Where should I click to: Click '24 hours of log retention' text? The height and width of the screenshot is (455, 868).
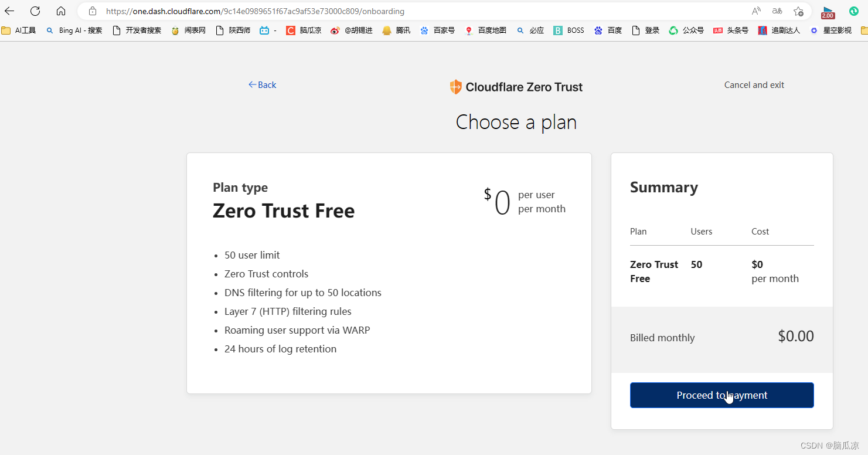[x=280, y=349]
